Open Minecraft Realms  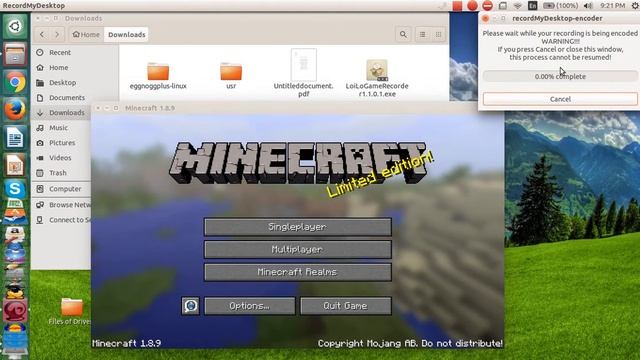click(298, 272)
